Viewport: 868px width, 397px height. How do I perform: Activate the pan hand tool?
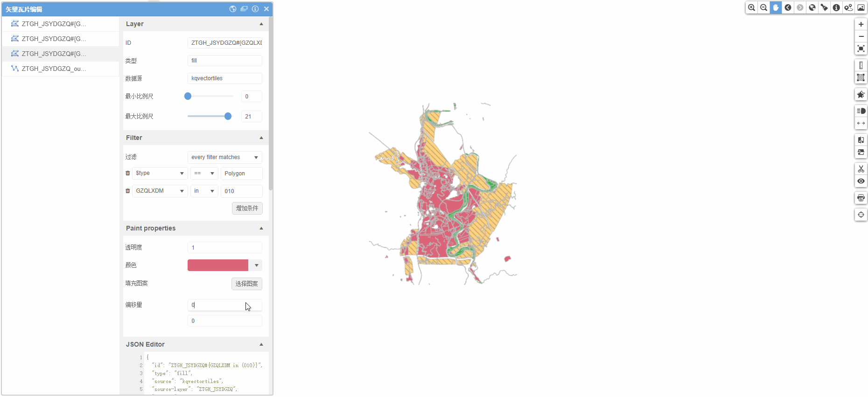[776, 7]
